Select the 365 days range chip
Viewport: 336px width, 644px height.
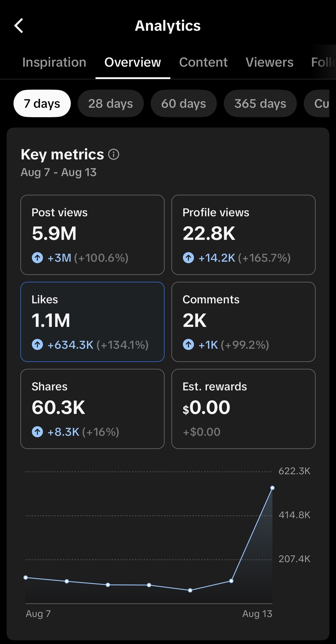260,103
